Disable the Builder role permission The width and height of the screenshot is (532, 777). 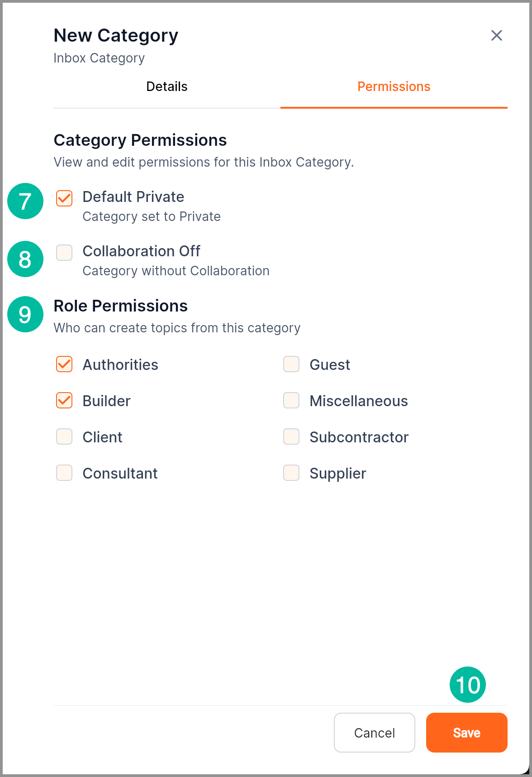(64, 400)
